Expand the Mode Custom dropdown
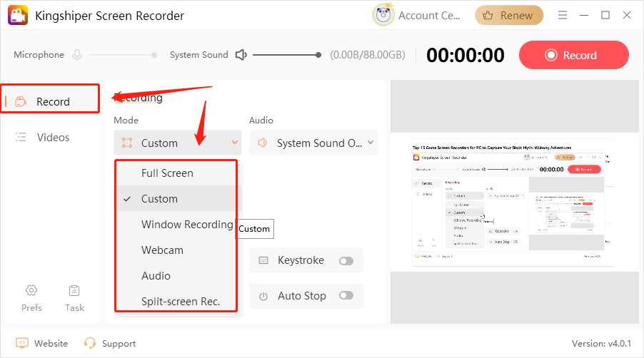The width and height of the screenshot is (644, 358). pos(178,143)
